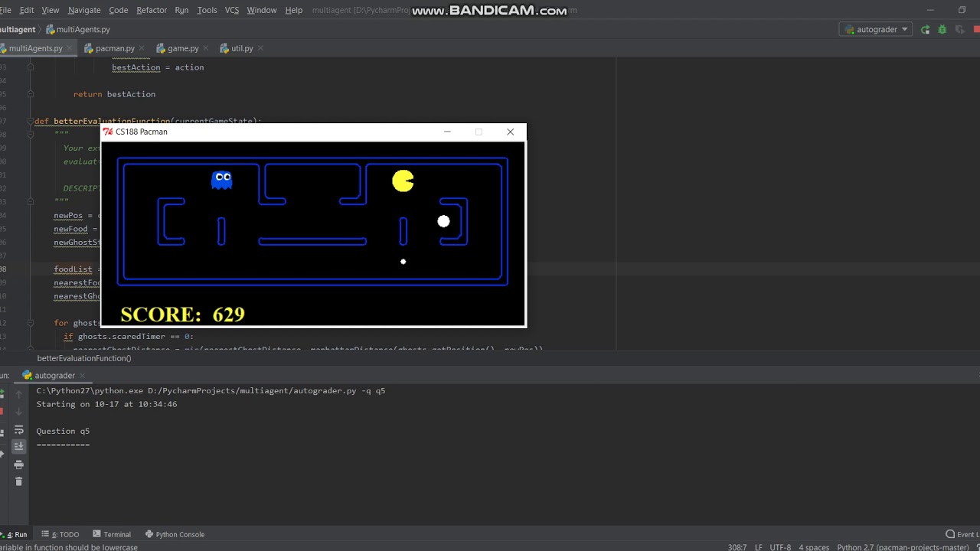Open the Tools menu
980x551 pixels.
coord(207,10)
